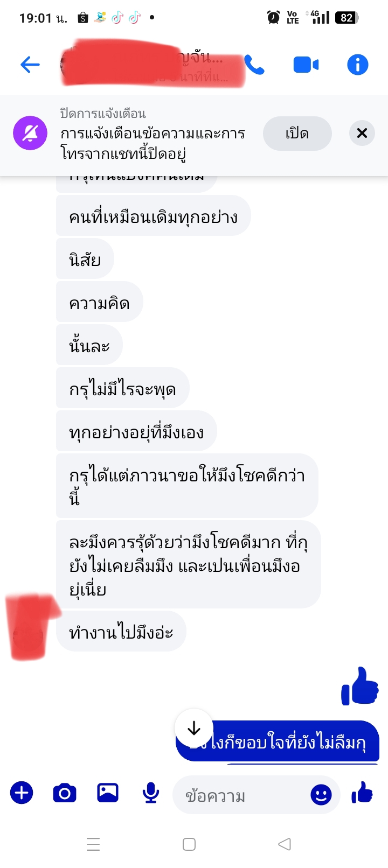Tap the Android home square button
Image resolution: width=388 pixels, height=868 pixels.
click(189, 844)
